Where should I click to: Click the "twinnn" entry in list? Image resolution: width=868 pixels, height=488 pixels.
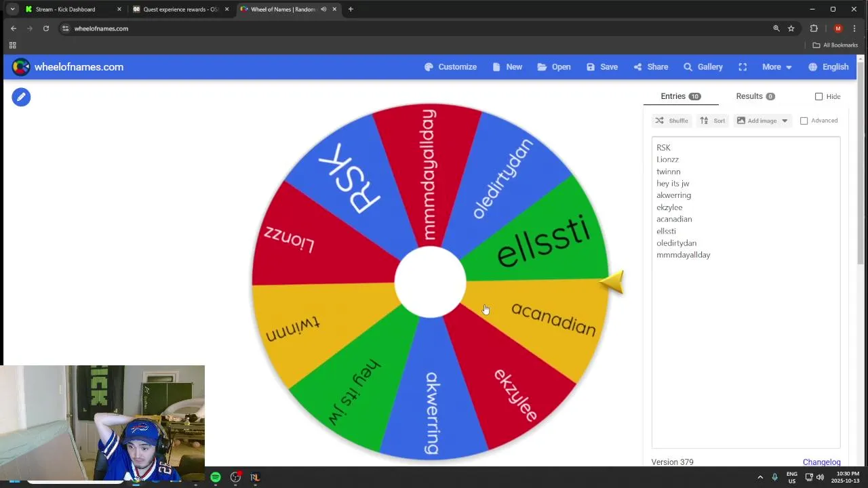pos(668,171)
